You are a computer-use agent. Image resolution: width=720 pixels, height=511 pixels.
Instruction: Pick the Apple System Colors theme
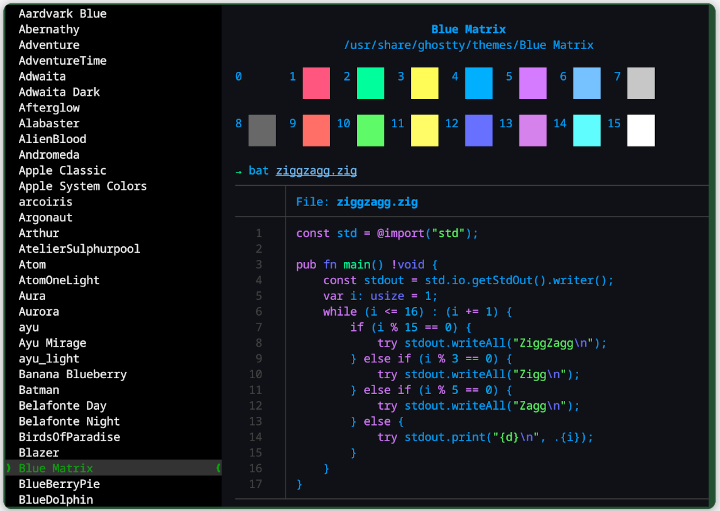pyautogui.click(x=82, y=186)
